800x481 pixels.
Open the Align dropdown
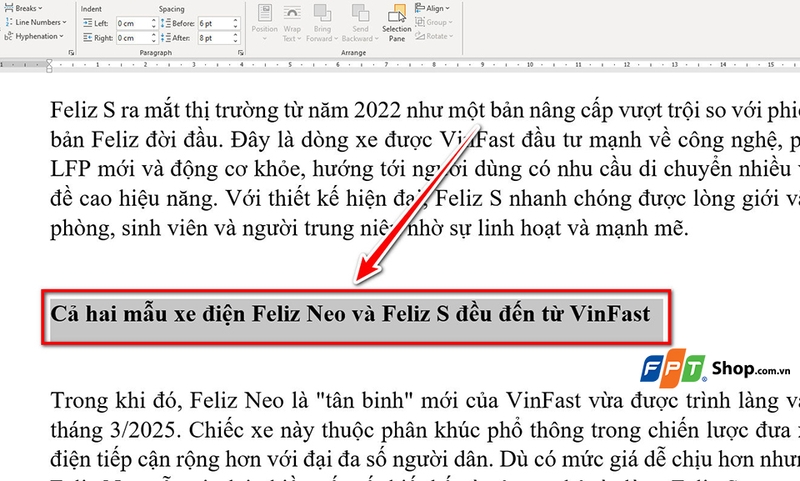click(433, 8)
